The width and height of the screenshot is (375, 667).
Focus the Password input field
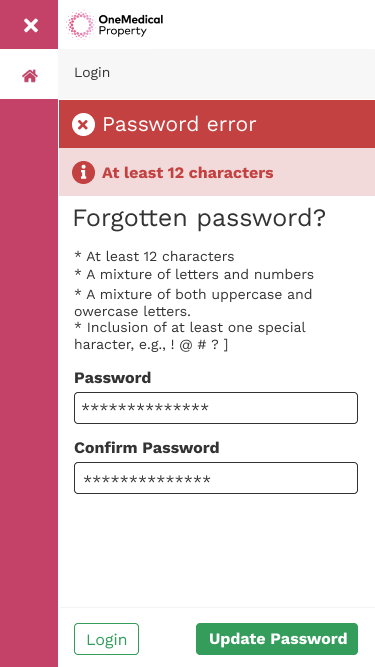[216, 408]
